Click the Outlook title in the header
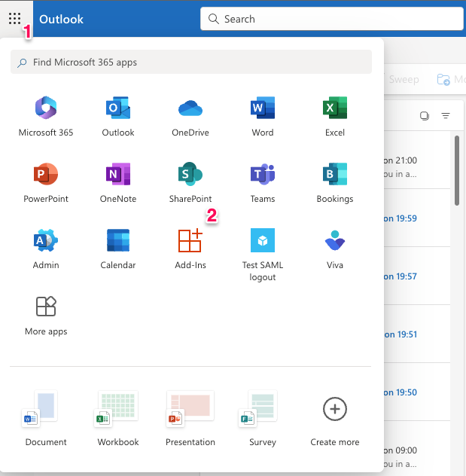466x476 pixels. click(61, 19)
